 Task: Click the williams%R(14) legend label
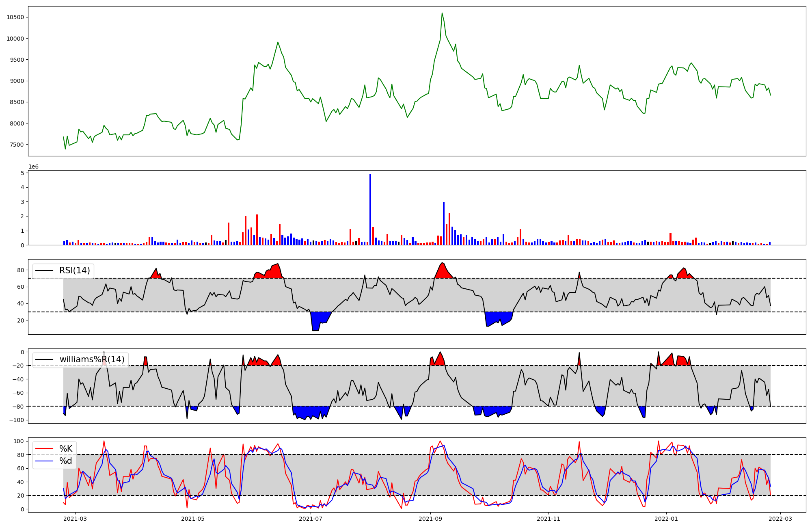tap(92, 359)
